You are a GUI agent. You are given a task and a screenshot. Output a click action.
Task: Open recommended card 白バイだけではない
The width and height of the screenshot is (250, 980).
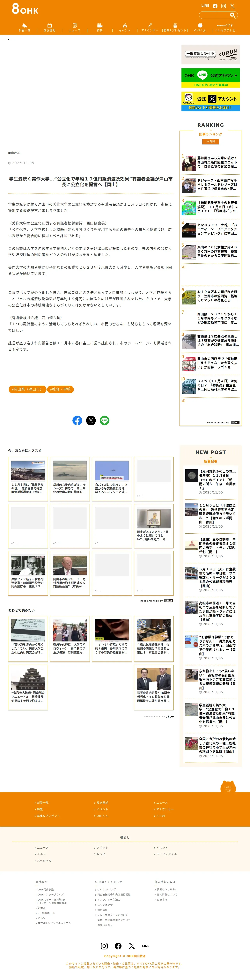click(x=112, y=479)
